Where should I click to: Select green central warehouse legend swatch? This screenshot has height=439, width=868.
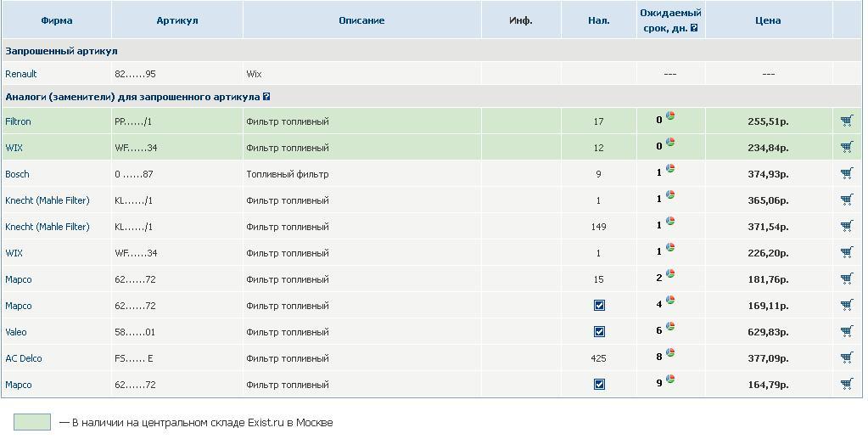pos(32,422)
